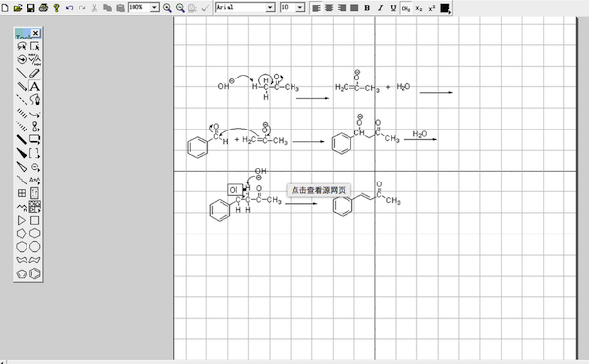Open the Chemical Symbols tool palette
The width and height of the screenshot is (589, 364).
point(35,167)
